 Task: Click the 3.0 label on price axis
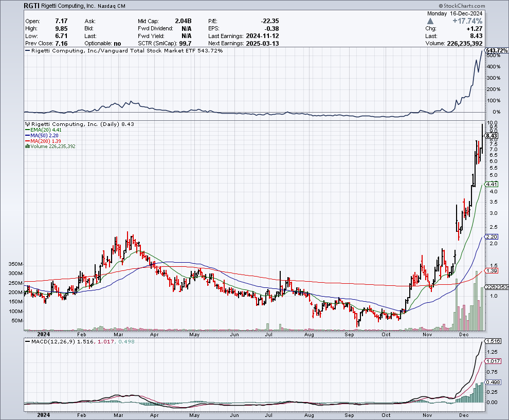494,213
